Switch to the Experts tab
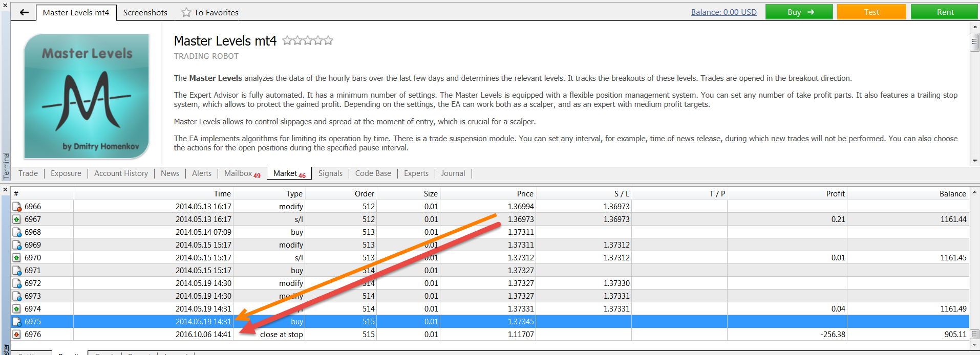 [x=416, y=173]
